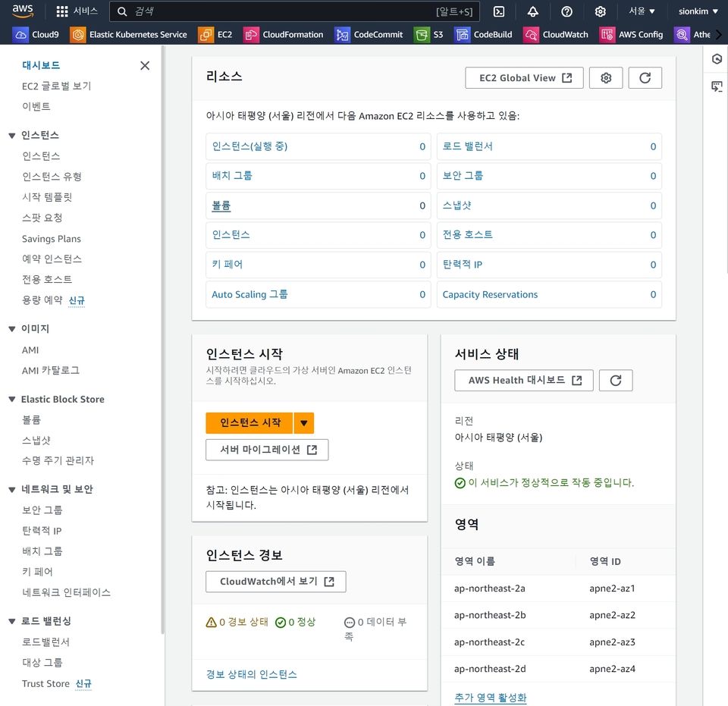Image resolution: width=728 pixels, height=706 pixels.
Task: Click the apne2-az3 zone ID
Action: pyautogui.click(x=612, y=642)
